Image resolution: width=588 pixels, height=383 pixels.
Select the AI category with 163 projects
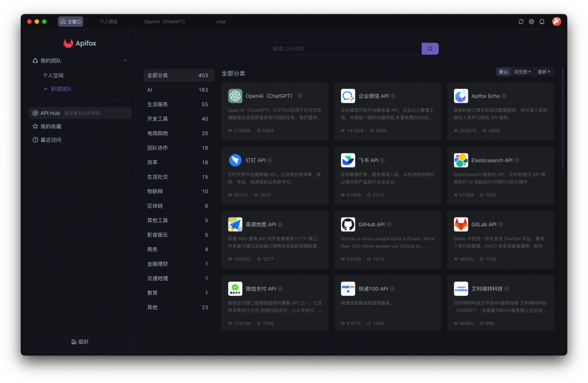point(179,90)
